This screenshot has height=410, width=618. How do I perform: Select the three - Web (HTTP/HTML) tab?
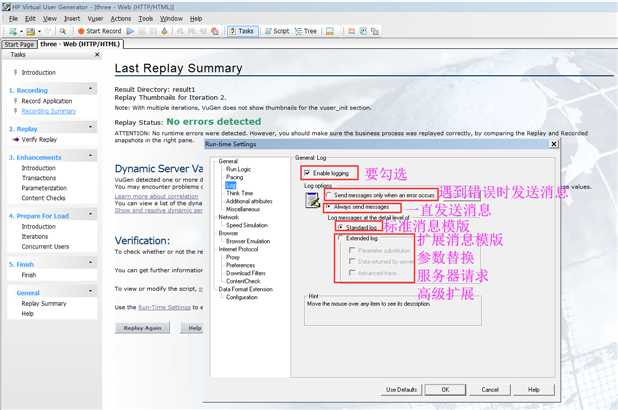click(x=80, y=44)
